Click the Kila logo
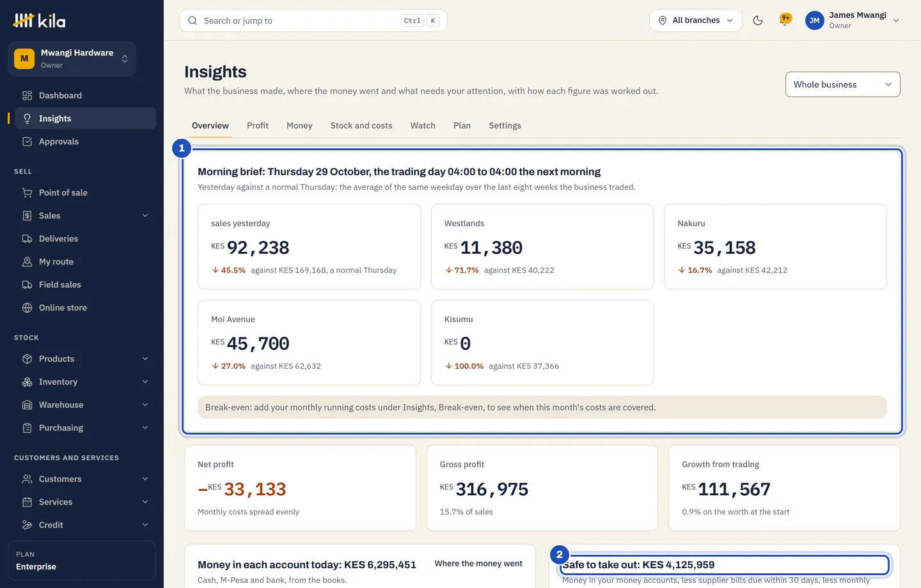921x588 pixels. pyautogui.click(x=40, y=20)
